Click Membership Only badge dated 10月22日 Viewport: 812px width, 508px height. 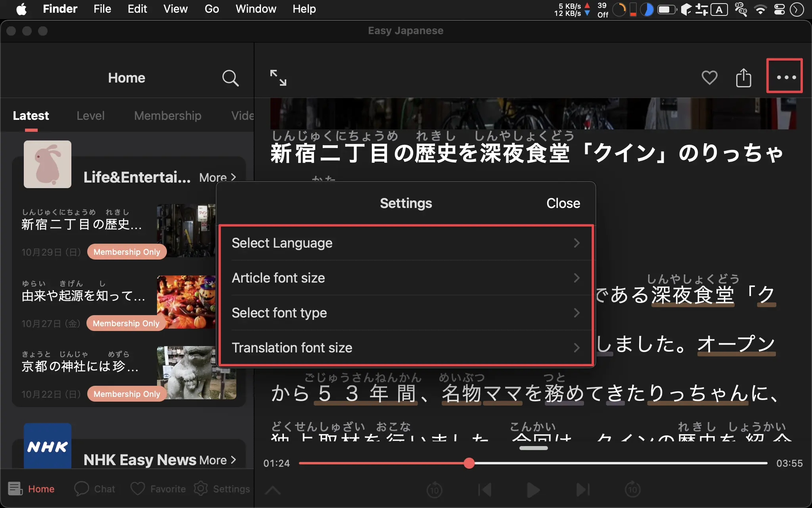(x=127, y=394)
